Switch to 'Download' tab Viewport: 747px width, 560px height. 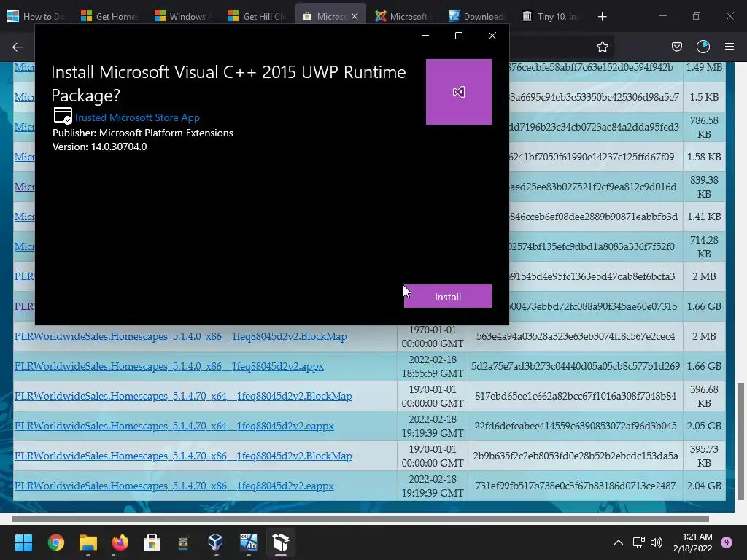(477, 17)
